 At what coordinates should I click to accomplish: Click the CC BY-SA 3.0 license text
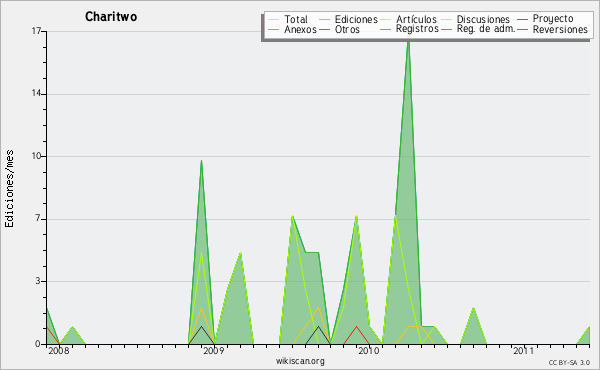point(569,363)
